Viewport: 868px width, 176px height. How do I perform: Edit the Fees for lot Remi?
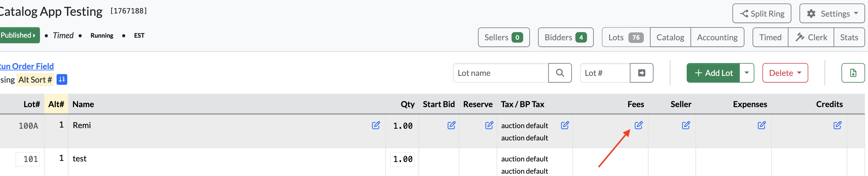tap(638, 126)
